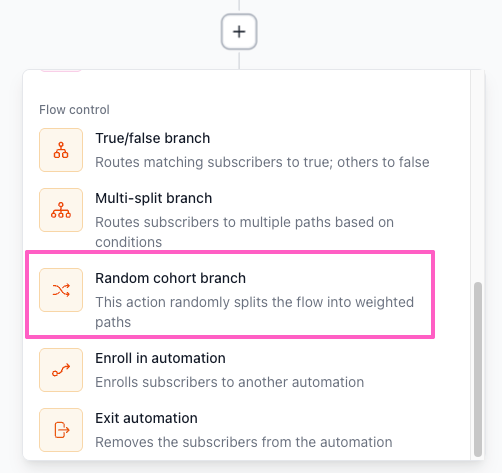This screenshot has width=502, height=473.
Task: Click 'Removes the subscribers from the automation' text
Action: [244, 442]
